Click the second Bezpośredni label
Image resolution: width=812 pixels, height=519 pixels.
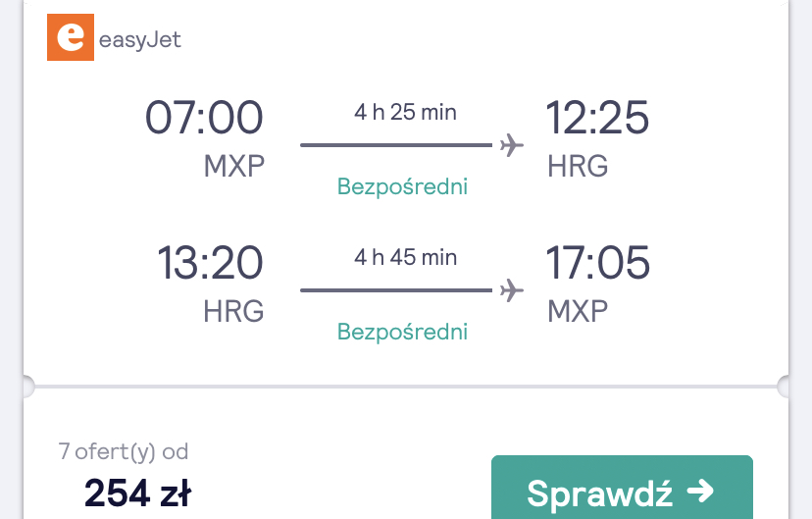pyautogui.click(x=402, y=332)
